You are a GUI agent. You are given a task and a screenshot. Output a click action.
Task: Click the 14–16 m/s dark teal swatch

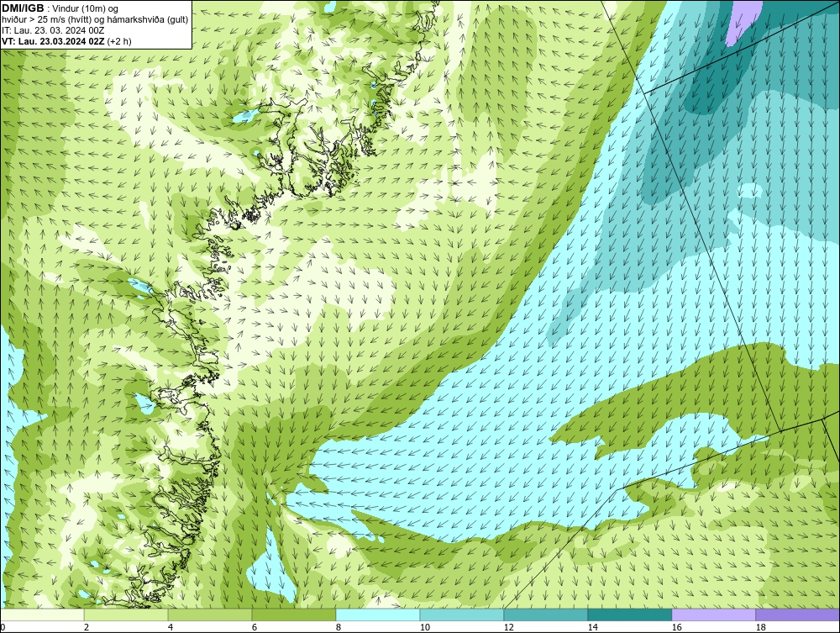(629, 615)
